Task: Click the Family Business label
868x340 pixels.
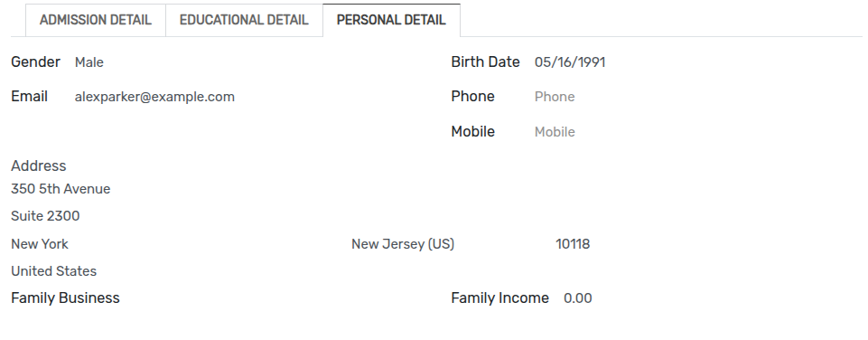Action: coord(65,297)
